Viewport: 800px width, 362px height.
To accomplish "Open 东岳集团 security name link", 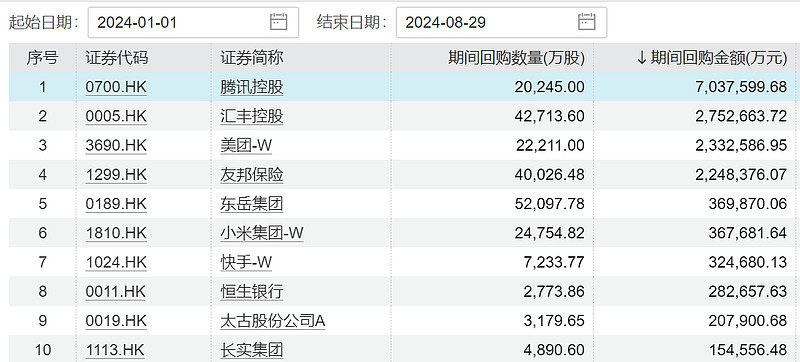I will point(252,204).
